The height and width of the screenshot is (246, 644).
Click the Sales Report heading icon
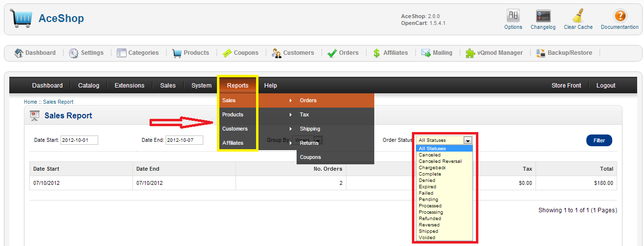[x=35, y=116]
